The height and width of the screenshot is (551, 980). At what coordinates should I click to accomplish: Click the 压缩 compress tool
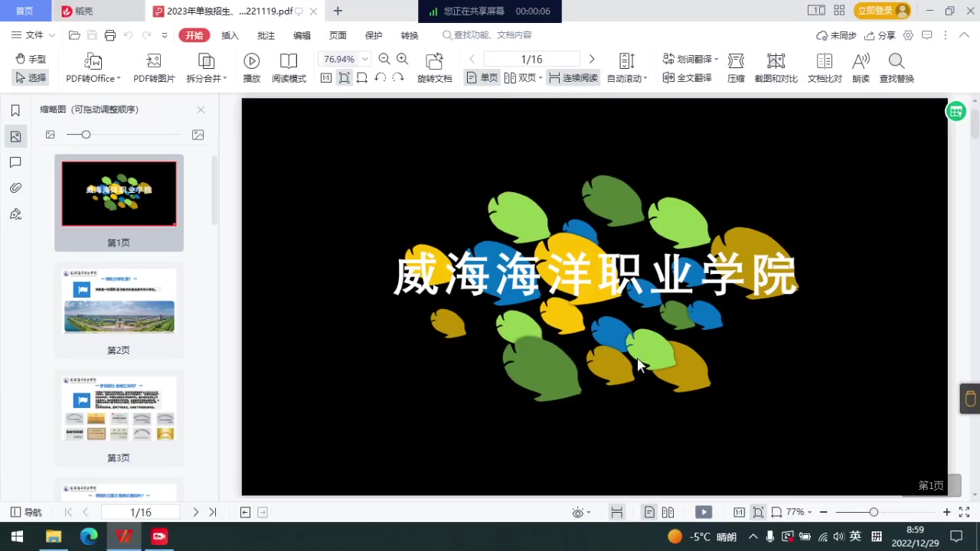tap(736, 68)
